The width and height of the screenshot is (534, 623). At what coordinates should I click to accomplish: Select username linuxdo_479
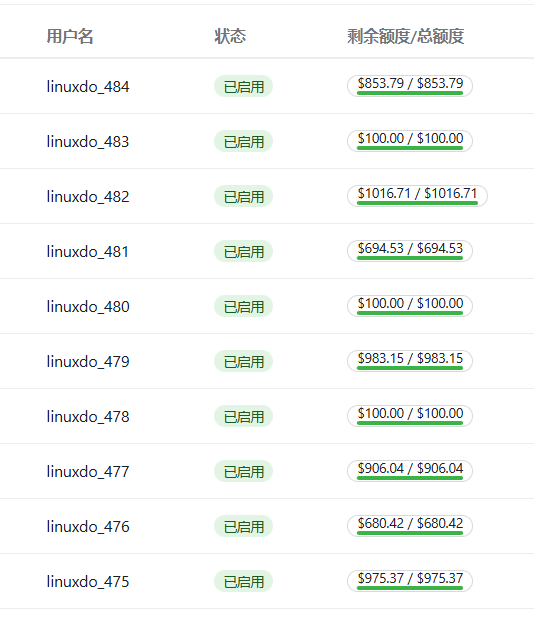(88, 362)
